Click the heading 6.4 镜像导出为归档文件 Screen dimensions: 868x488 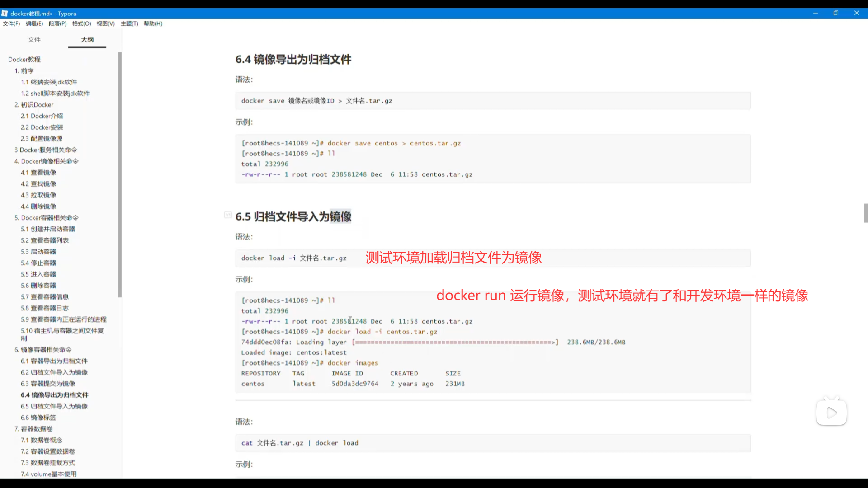(x=293, y=59)
